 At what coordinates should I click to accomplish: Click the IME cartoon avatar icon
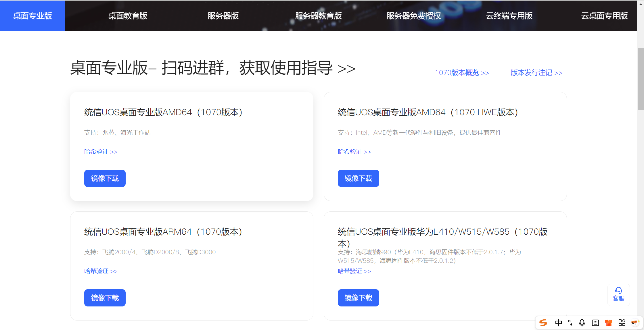[x=635, y=323]
